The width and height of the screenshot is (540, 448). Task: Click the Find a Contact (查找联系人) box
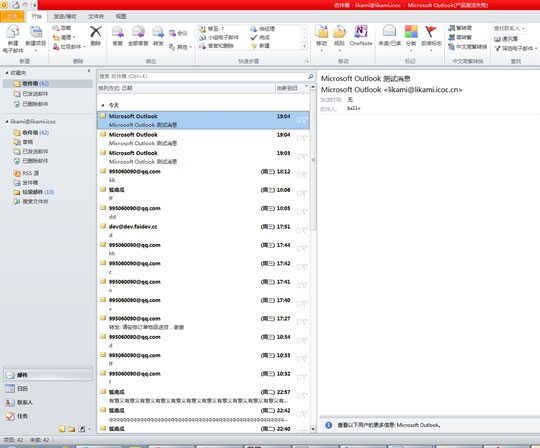pyautogui.click(x=509, y=29)
